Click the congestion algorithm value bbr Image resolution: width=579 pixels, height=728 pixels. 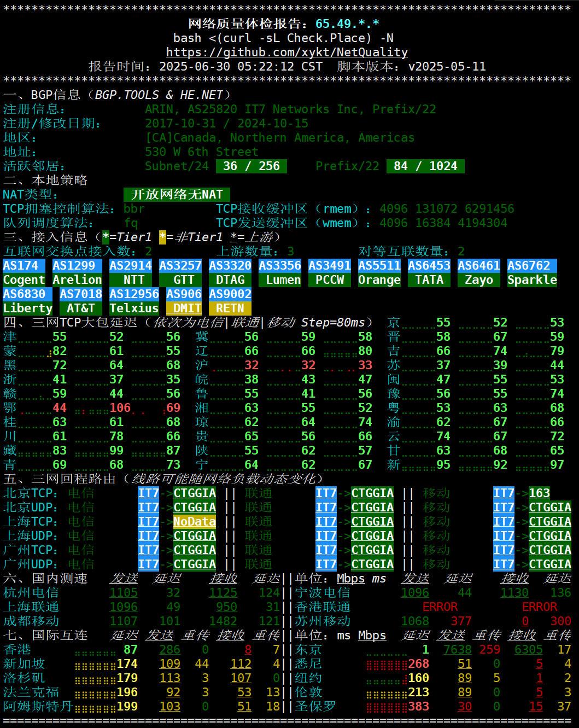134,209
